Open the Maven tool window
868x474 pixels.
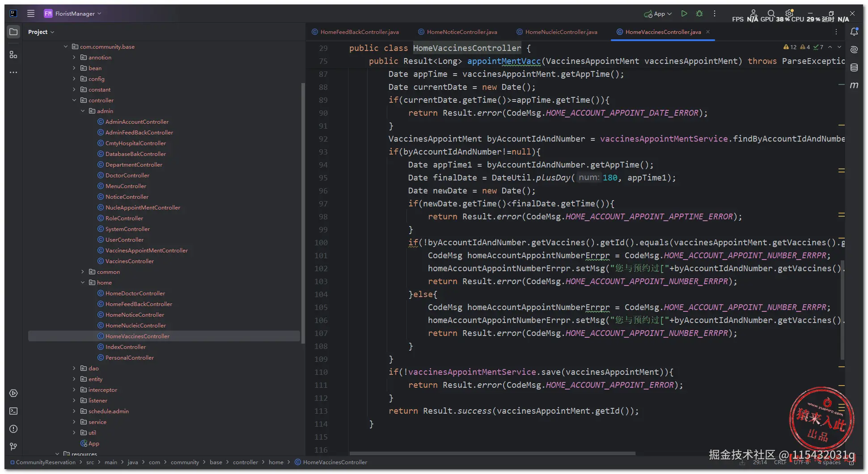click(854, 85)
